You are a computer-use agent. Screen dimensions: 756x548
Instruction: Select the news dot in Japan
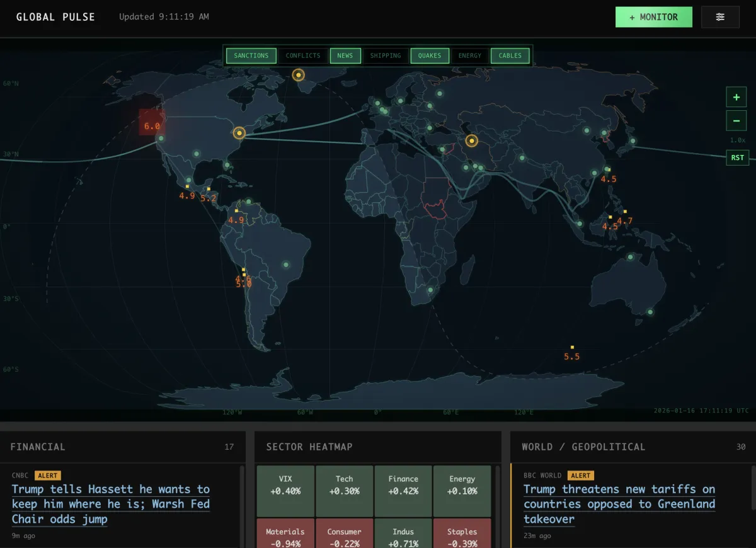[633, 141]
